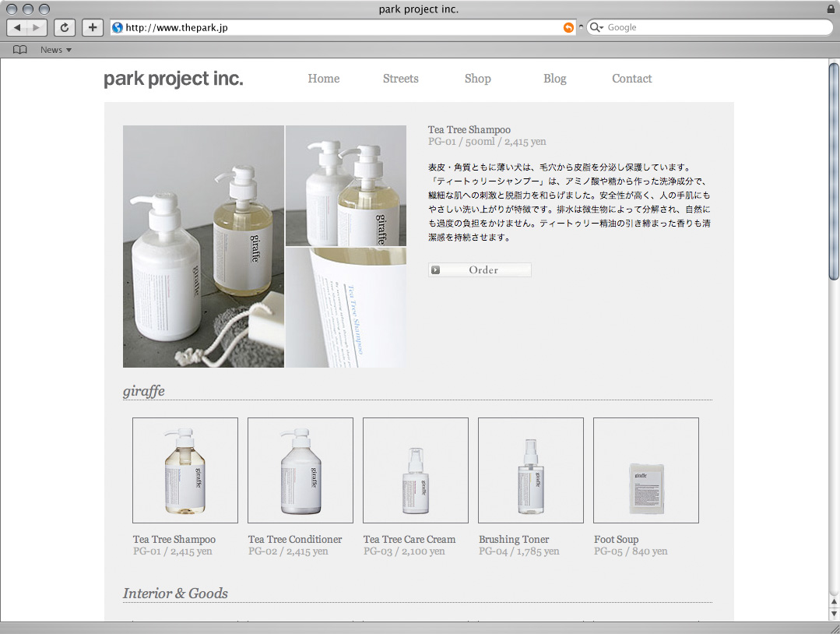Open the Shop navigation link
Viewport: 840px width, 634px height.
coord(478,79)
